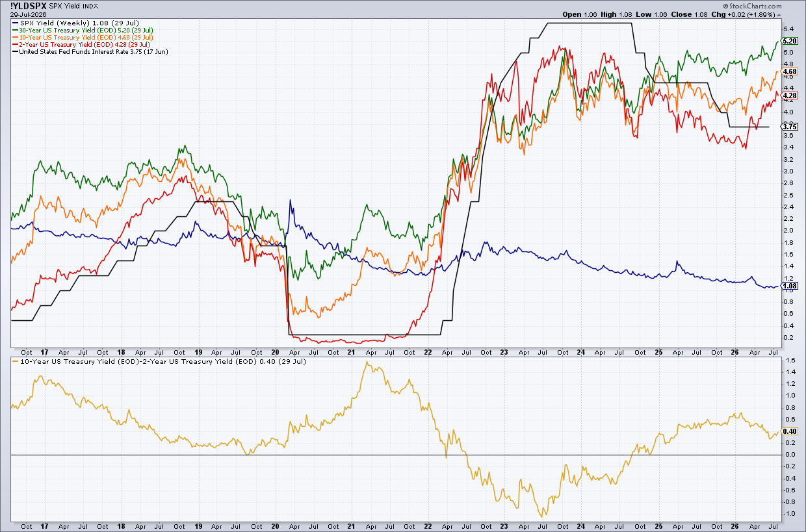Click the 3.75 Fed Funds last-value tag

click(789, 127)
